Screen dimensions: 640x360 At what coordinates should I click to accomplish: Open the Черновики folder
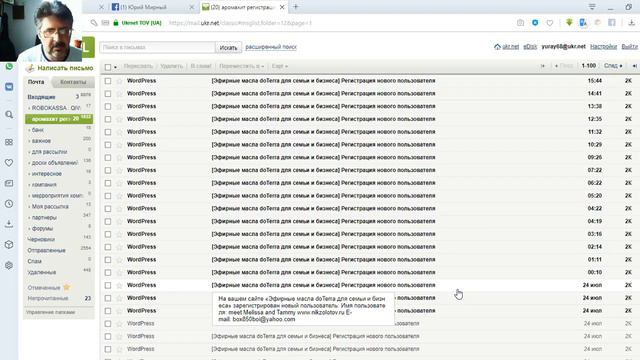pos(41,240)
